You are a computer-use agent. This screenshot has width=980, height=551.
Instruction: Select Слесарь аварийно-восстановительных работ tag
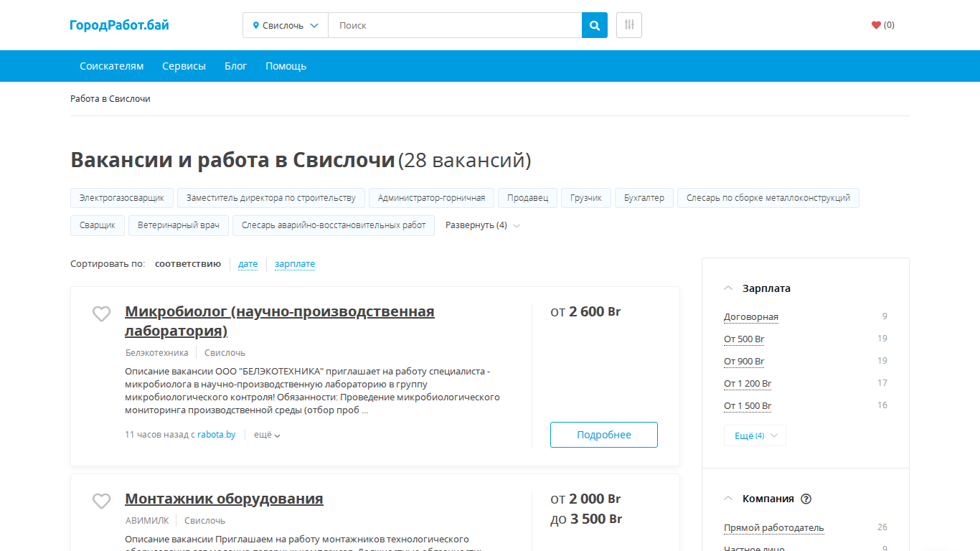334,225
